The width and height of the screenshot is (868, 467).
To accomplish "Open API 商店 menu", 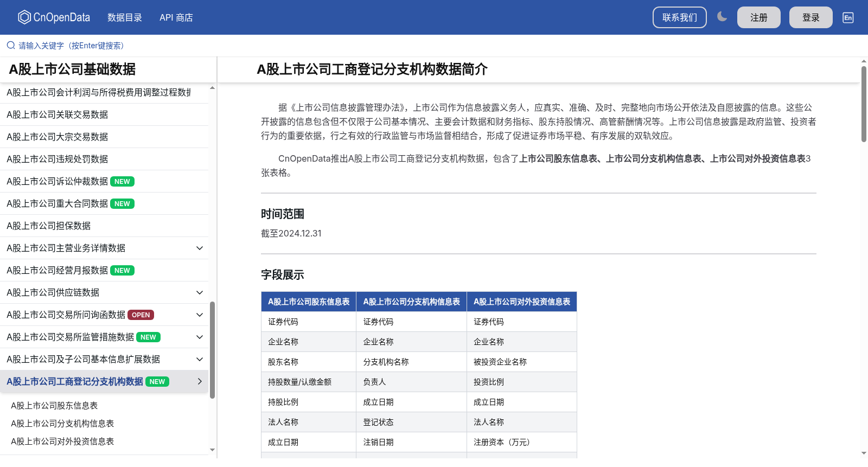I will point(176,17).
